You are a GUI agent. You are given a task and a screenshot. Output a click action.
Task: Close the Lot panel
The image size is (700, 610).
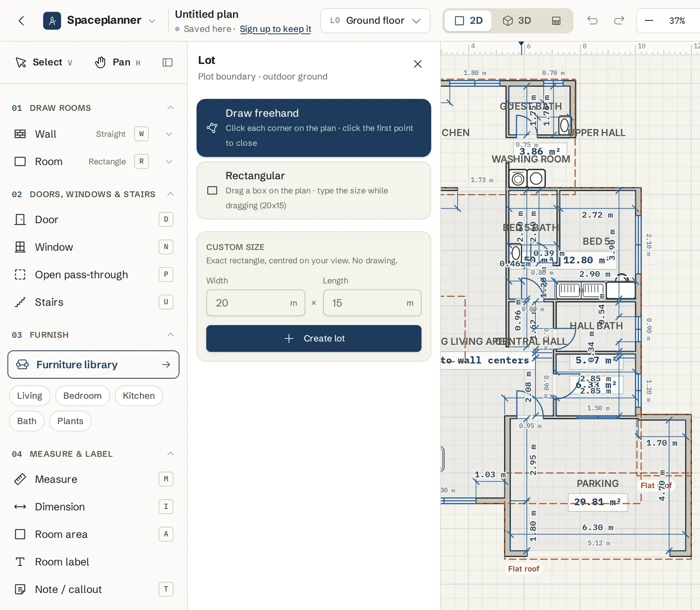pos(418,64)
